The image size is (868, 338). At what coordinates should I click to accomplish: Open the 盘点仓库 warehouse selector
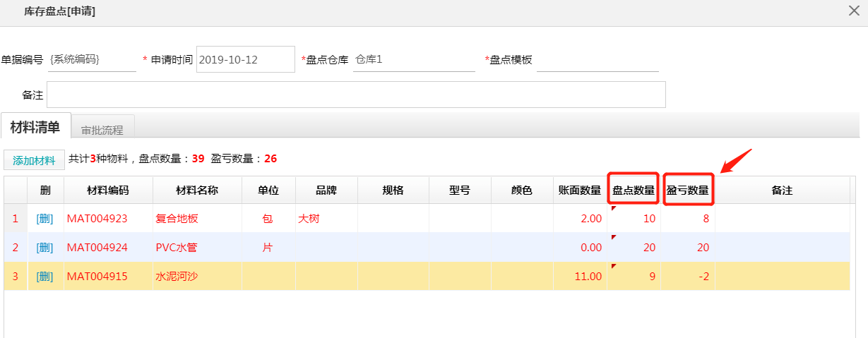(413, 60)
